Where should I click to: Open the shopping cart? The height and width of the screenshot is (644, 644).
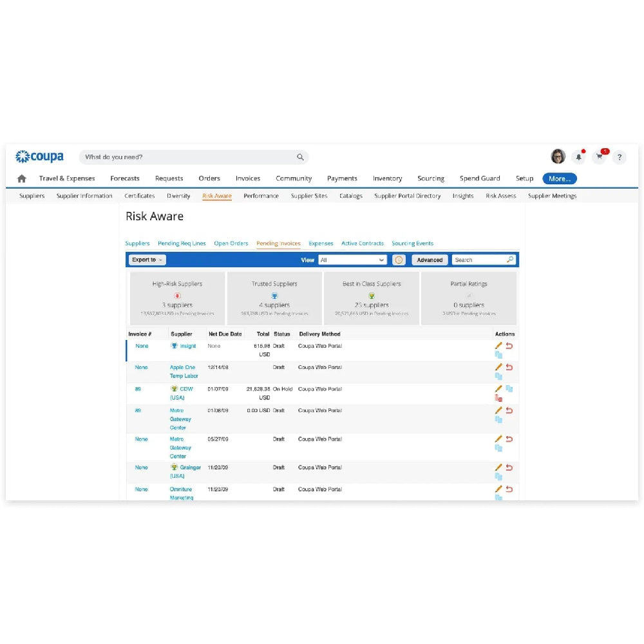[600, 156]
